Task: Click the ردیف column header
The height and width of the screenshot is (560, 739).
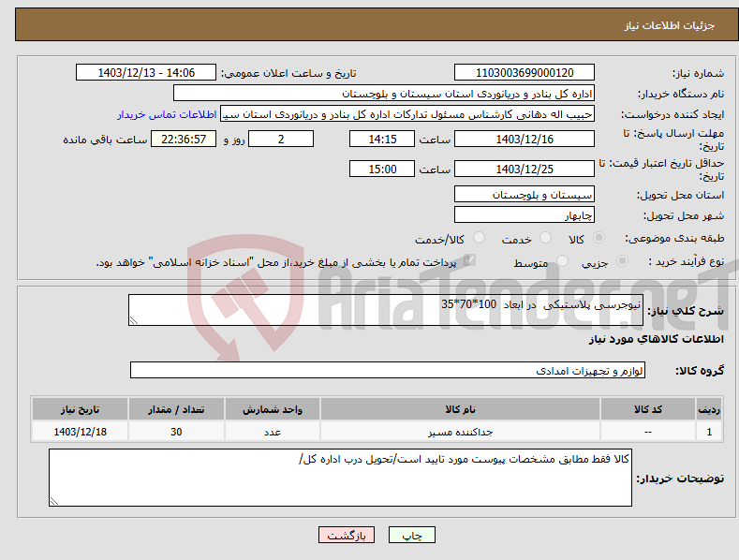Action: pyautogui.click(x=709, y=409)
